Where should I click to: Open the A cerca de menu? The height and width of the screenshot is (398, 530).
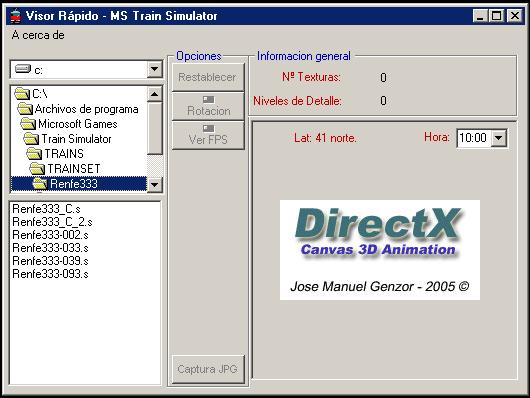click(x=38, y=35)
